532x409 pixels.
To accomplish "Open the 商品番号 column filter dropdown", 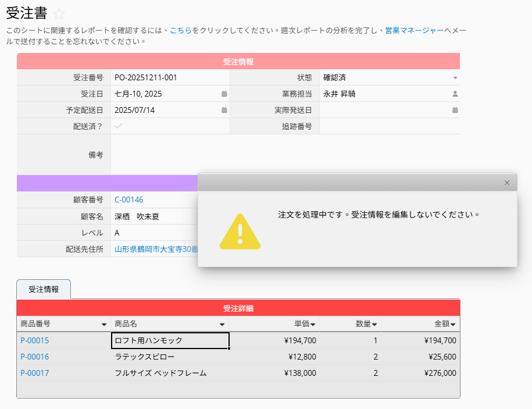I will (x=104, y=325).
